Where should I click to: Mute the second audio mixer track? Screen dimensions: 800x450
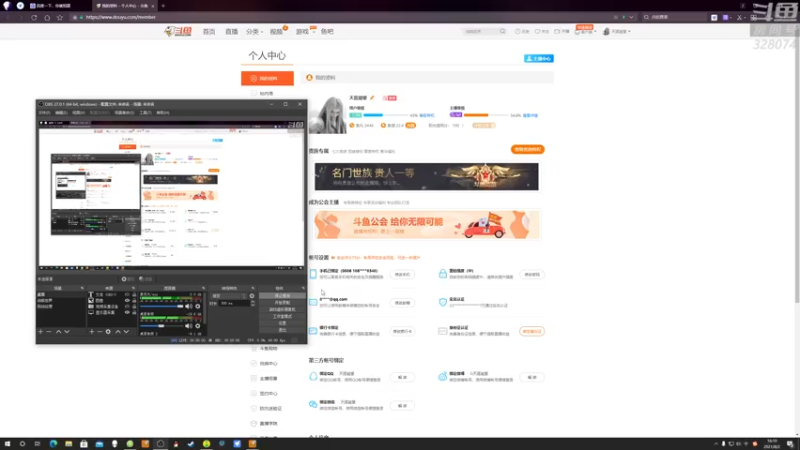[188, 326]
